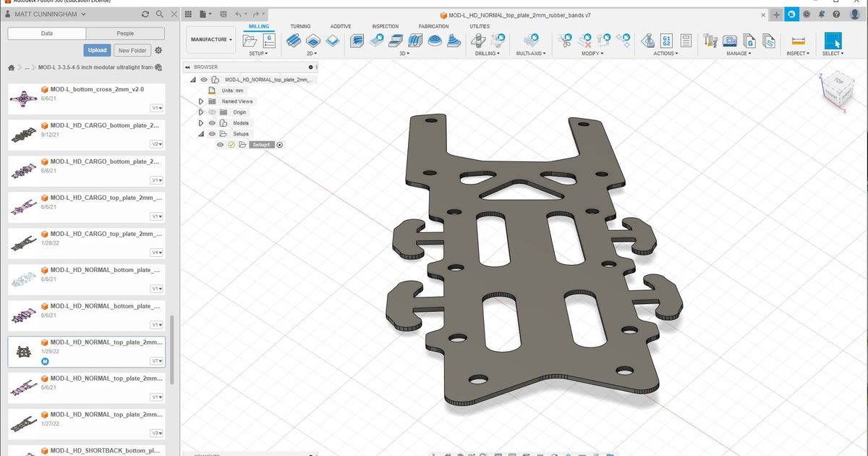Click the New Folder button
The height and width of the screenshot is (456, 868).
coord(132,50)
